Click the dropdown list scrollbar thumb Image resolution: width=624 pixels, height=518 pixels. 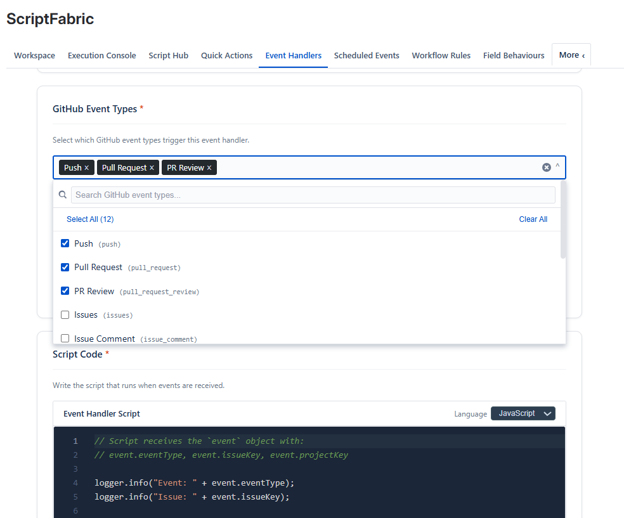(x=563, y=220)
